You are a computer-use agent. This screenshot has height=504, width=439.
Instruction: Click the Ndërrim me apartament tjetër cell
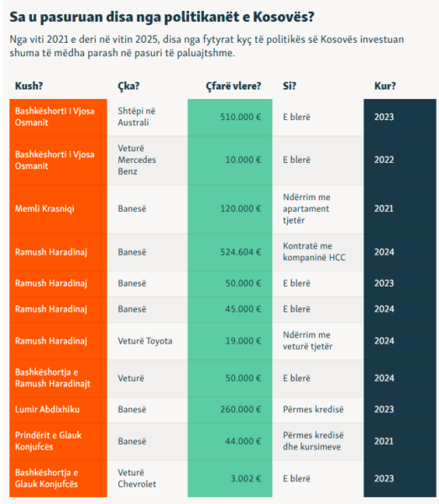318,209
